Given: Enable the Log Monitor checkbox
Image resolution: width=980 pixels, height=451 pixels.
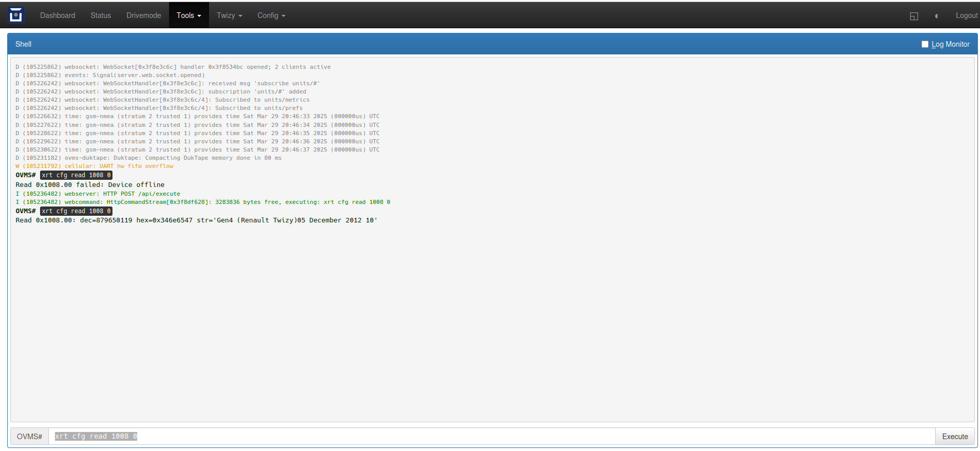Looking at the screenshot, I should click(x=925, y=44).
